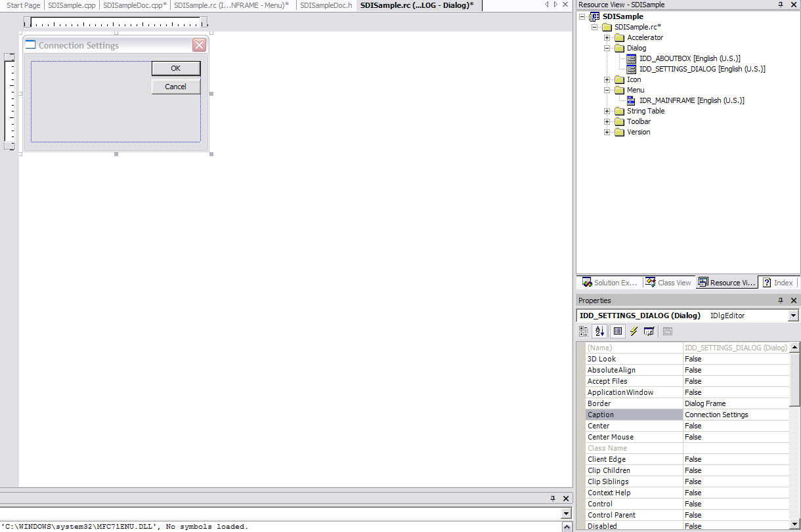Switch to the Solution Explorer tab
801x532 pixels.
tap(610, 283)
